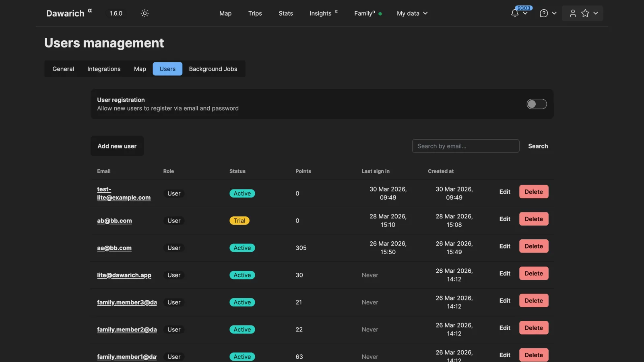Expand the notifications dropdown chevron

[525, 14]
